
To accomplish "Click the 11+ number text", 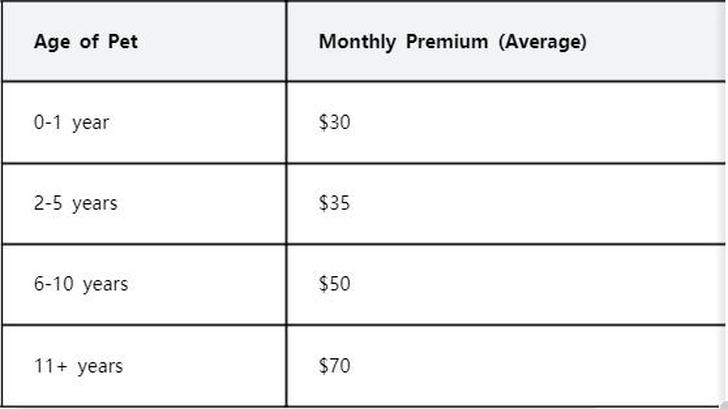I will click(51, 366).
